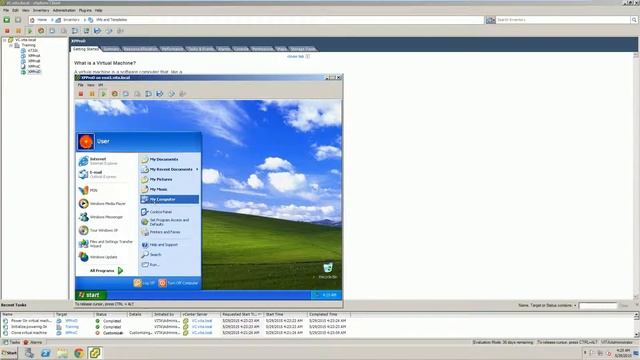Switch to the Performance tab
This screenshot has height=360, width=640.
172,49
